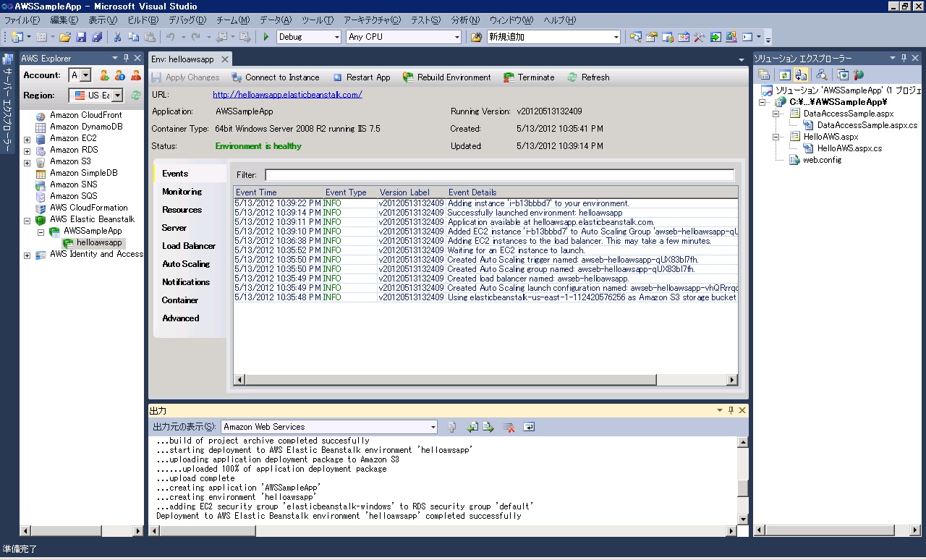Click the view code icon in Solution Explorer
The width and height of the screenshot is (926, 560).
821,75
